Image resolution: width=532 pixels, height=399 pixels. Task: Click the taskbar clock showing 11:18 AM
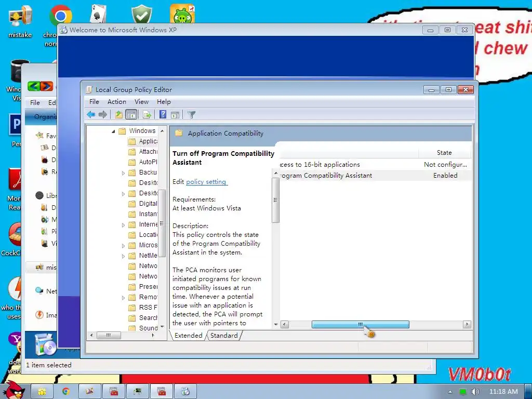(x=503, y=392)
